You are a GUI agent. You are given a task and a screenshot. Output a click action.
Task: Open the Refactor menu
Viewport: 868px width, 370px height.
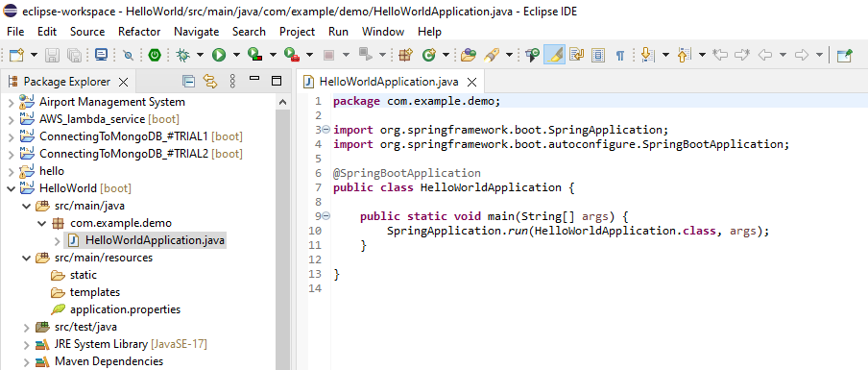139,32
